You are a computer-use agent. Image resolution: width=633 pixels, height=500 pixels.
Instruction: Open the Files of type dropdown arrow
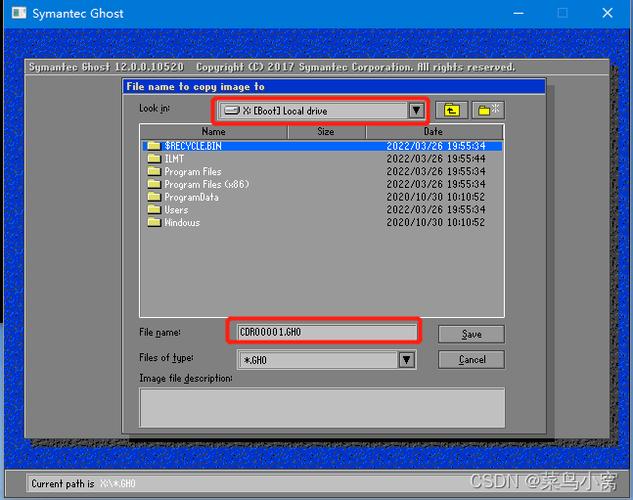(407, 360)
